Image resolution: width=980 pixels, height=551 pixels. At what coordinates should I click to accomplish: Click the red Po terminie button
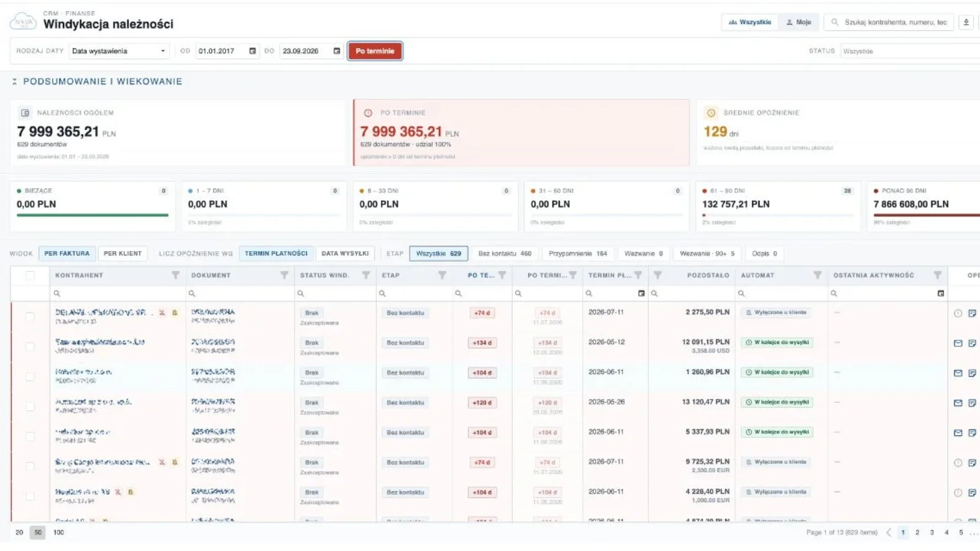375,51
